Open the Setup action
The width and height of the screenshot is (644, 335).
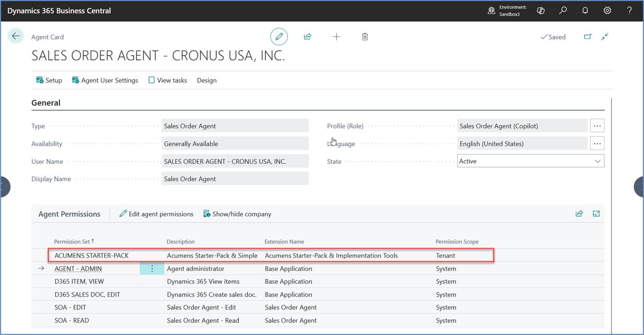tap(49, 80)
